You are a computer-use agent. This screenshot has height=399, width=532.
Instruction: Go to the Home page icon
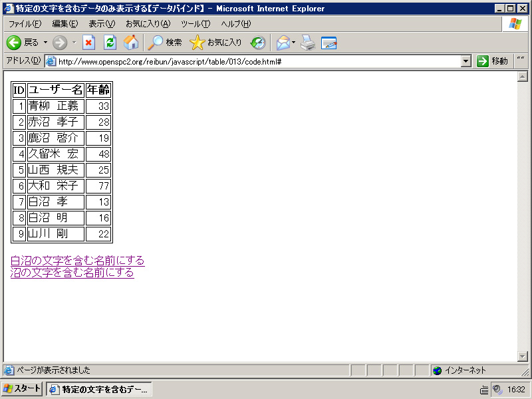tap(131, 43)
